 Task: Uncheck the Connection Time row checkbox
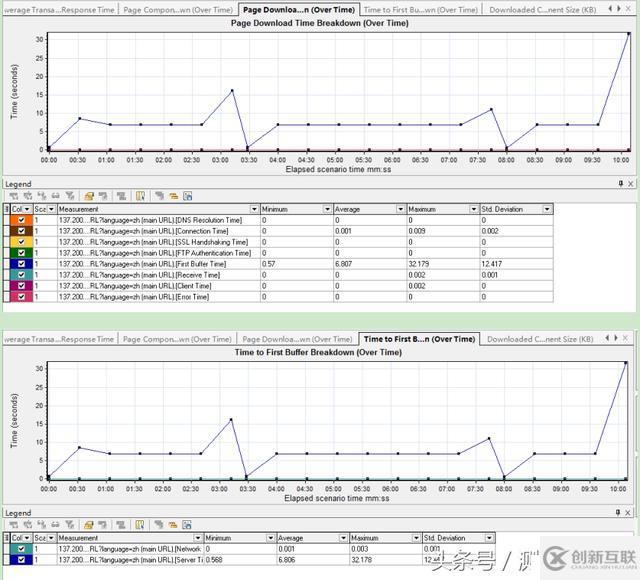(x=22, y=231)
